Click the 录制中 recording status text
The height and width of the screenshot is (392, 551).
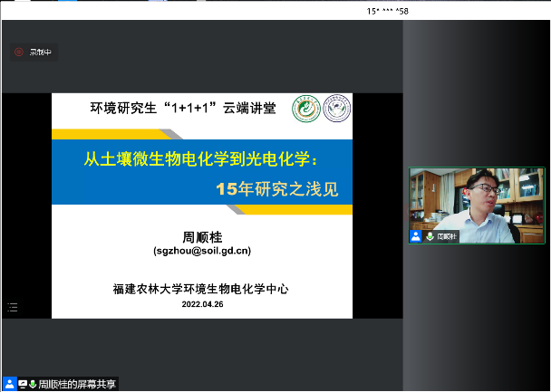point(42,53)
